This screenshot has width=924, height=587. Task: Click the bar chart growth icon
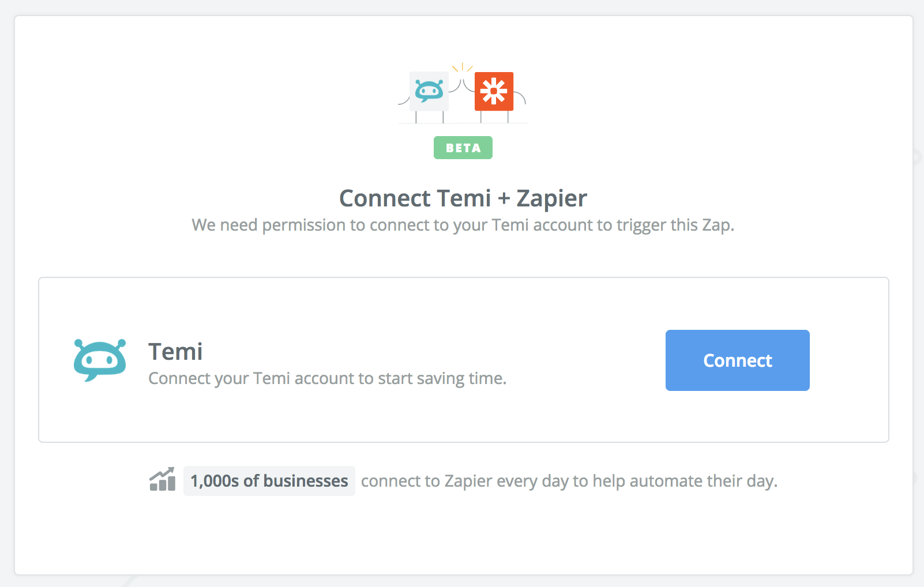coord(163,480)
